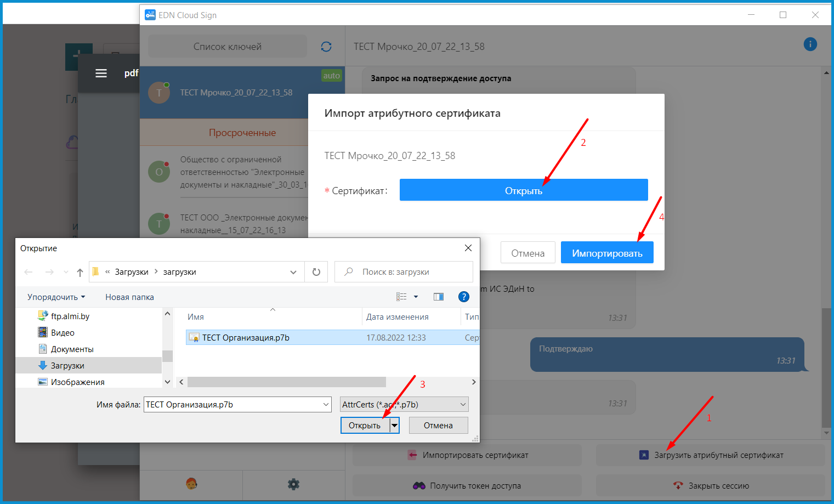Viewport: 834px width, 504px height.
Task: Expand the file name combo box
Action: 326,405
